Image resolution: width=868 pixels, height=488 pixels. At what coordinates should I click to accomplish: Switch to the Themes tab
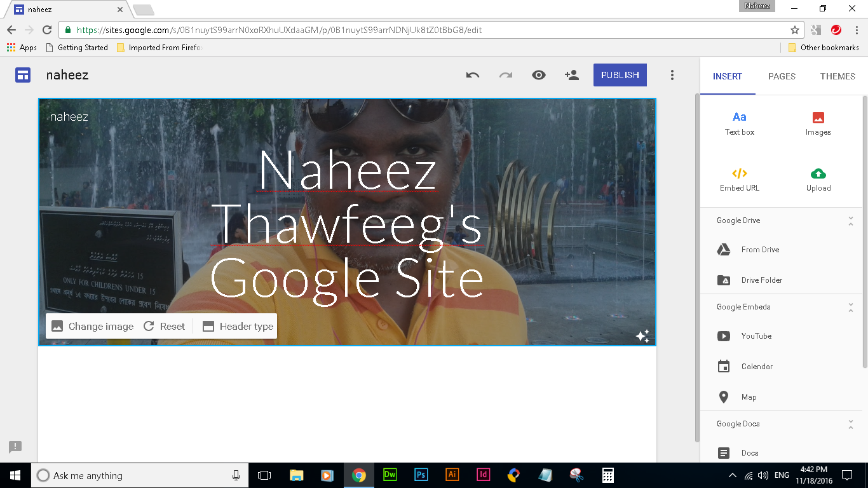837,76
